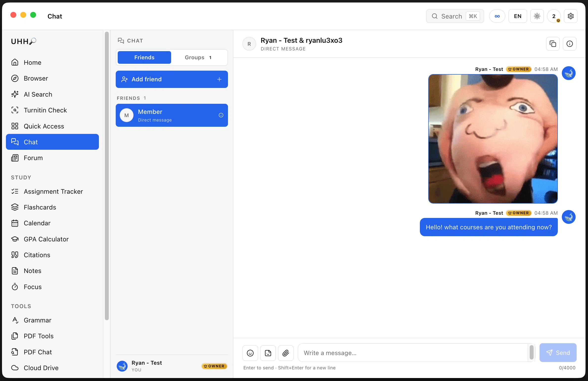Open the Search box in top bar
This screenshot has height=381, width=588.
point(455,16)
